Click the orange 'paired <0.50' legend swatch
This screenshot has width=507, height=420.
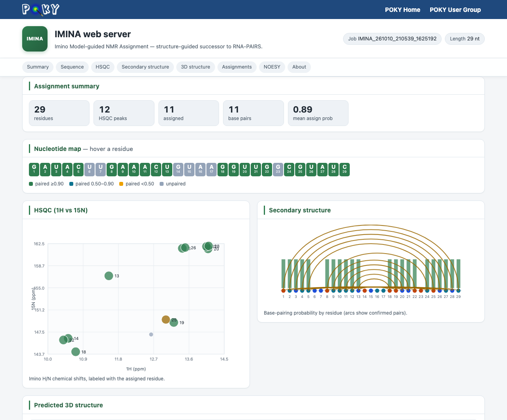click(x=121, y=184)
